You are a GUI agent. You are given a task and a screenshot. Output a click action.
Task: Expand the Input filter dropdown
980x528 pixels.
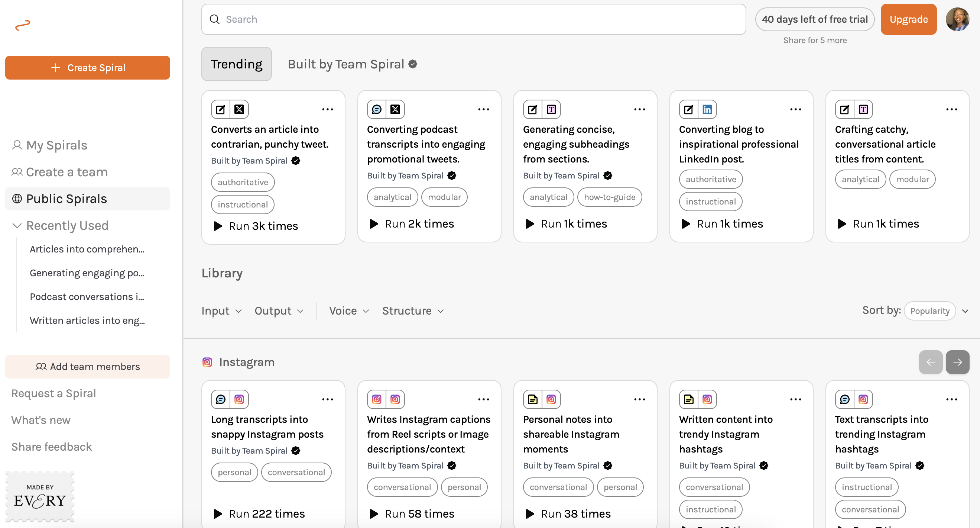pyautogui.click(x=221, y=311)
